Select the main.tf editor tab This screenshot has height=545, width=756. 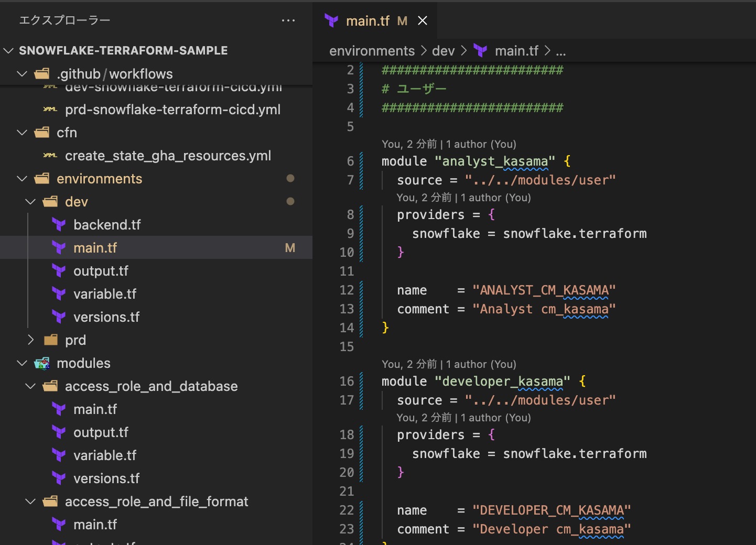(x=368, y=21)
